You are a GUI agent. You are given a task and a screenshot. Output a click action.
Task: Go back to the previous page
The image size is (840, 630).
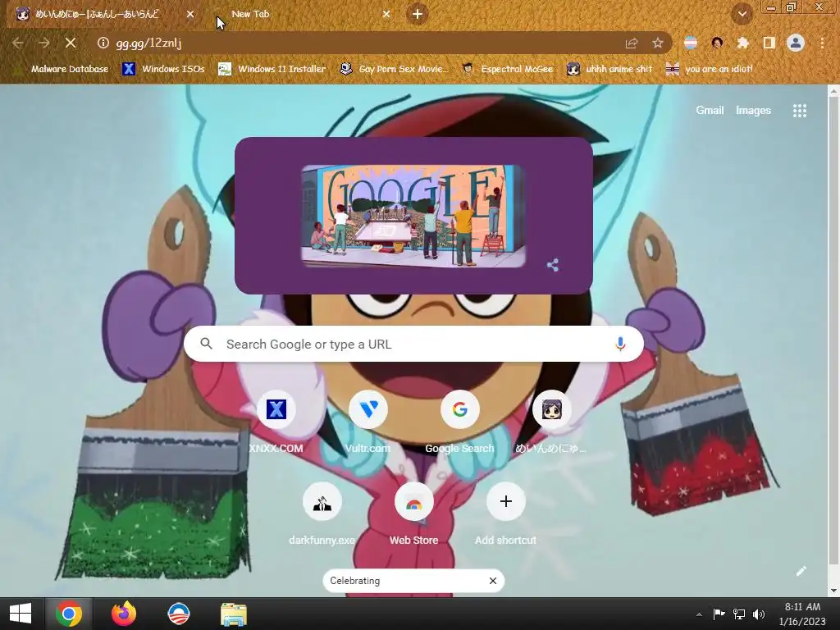pyautogui.click(x=18, y=43)
